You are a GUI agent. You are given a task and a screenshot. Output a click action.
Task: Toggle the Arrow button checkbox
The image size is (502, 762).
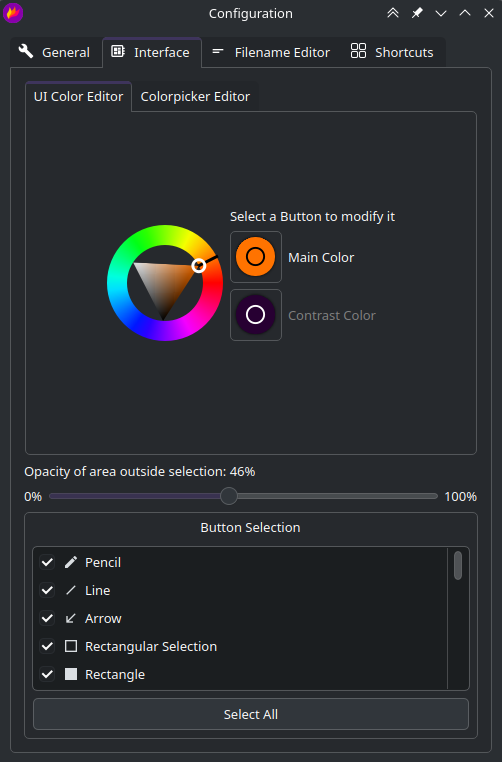tap(47, 619)
